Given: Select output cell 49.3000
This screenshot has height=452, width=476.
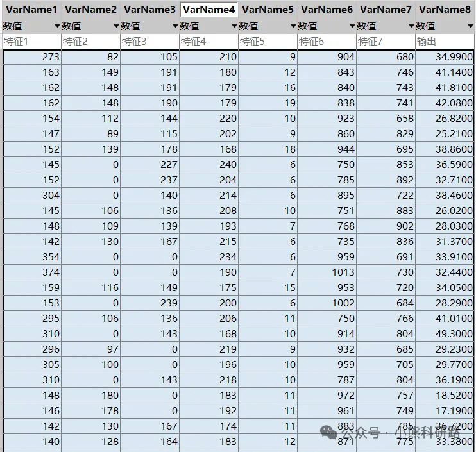Looking at the screenshot, I should (445, 334).
